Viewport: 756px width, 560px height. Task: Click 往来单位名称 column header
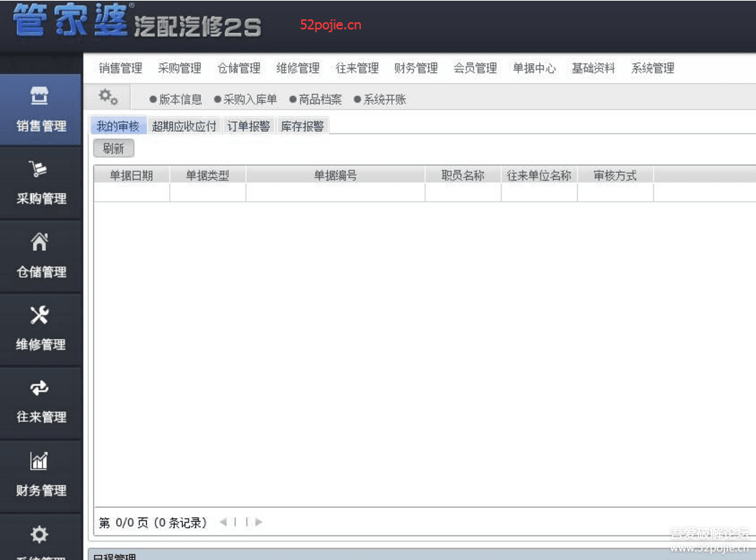click(539, 176)
